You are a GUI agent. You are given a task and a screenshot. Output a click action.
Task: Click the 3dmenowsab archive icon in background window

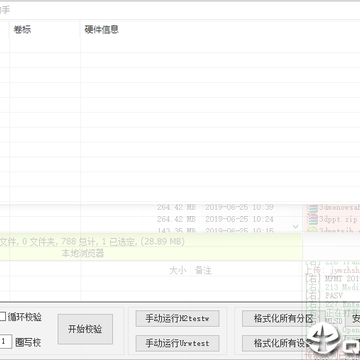point(313,208)
